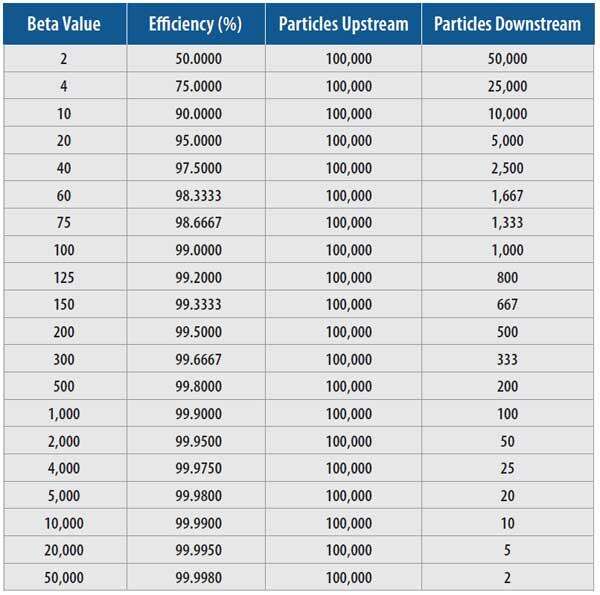This screenshot has height=595, width=600.
Task: Select the 99.9980 efficiency cell
Action: click(196, 577)
